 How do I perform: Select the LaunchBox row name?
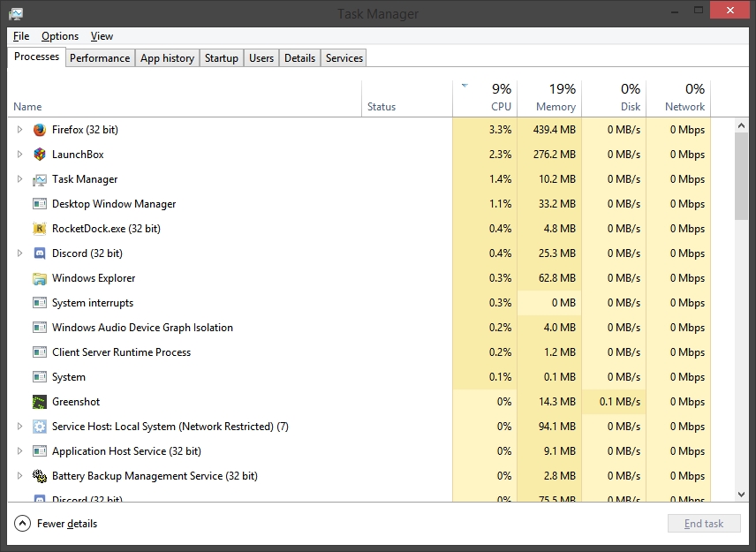78,155
